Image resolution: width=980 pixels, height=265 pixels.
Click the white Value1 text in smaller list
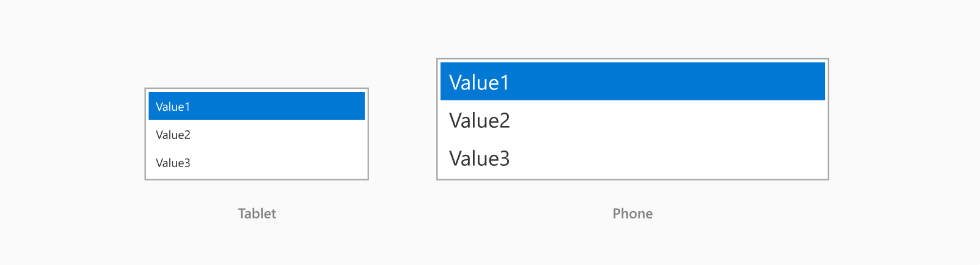coord(173,106)
